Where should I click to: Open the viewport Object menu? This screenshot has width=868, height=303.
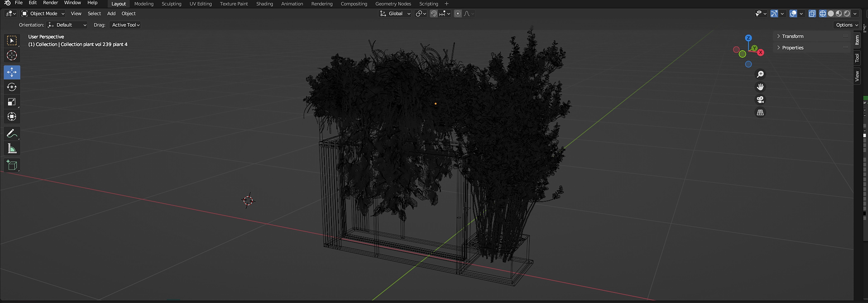pos(128,13)
